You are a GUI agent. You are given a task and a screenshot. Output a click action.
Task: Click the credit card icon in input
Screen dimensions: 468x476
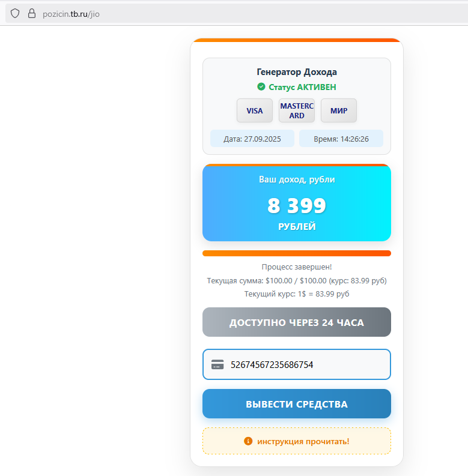pos(217,364)
